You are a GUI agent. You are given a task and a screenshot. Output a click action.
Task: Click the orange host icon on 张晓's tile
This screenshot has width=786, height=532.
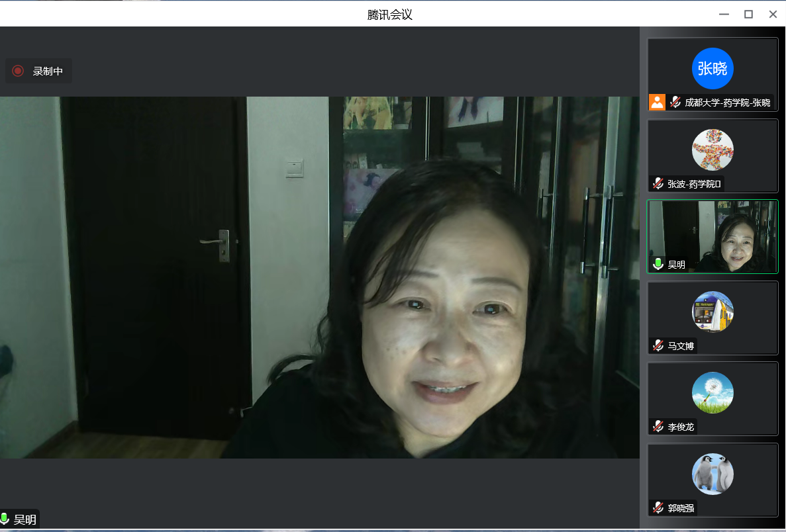[x=657, y=102]
